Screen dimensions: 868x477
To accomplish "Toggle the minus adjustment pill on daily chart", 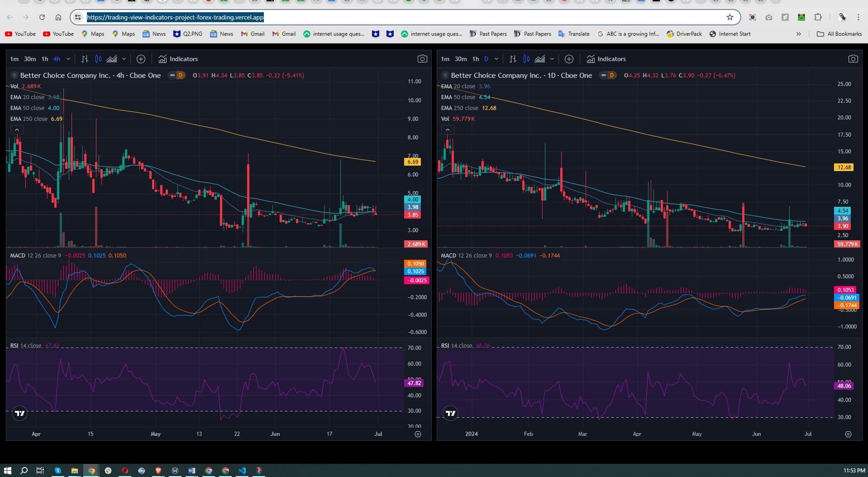I will pos(603,76).
